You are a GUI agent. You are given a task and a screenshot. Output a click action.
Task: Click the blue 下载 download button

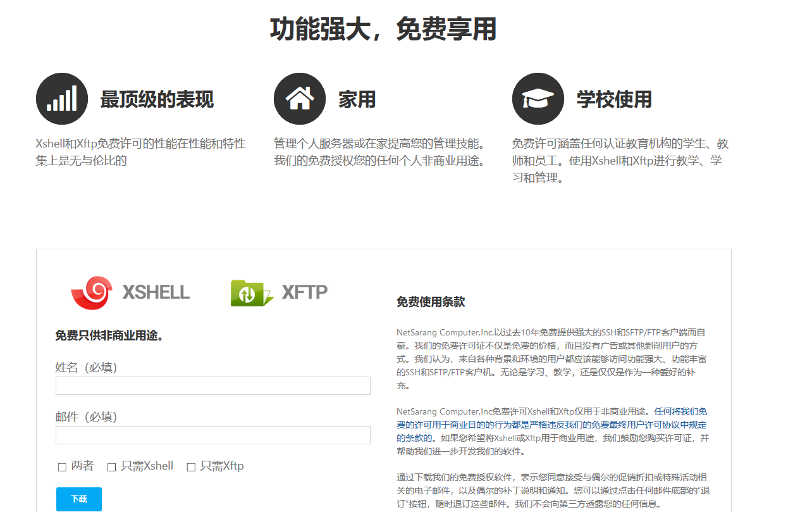click(x=79, y=499)
